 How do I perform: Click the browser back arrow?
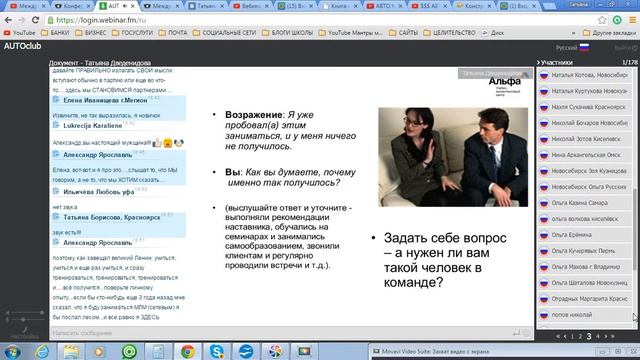[8, 20]
